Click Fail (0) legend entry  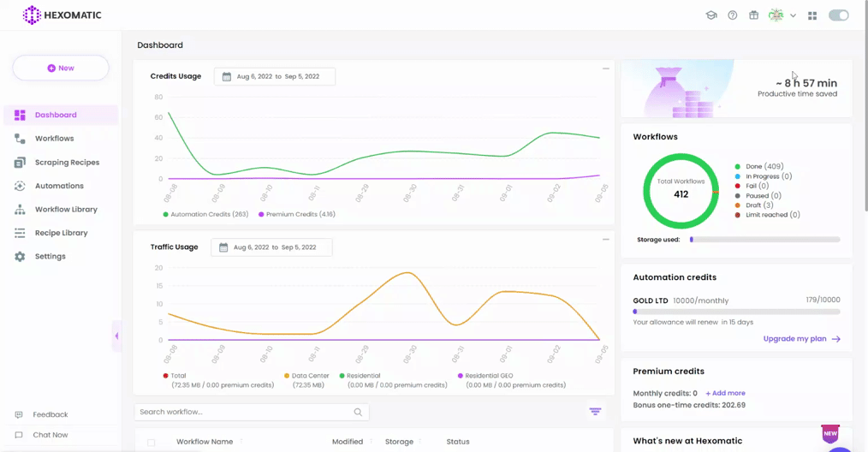pyautogui.click(x=752, y=186)
